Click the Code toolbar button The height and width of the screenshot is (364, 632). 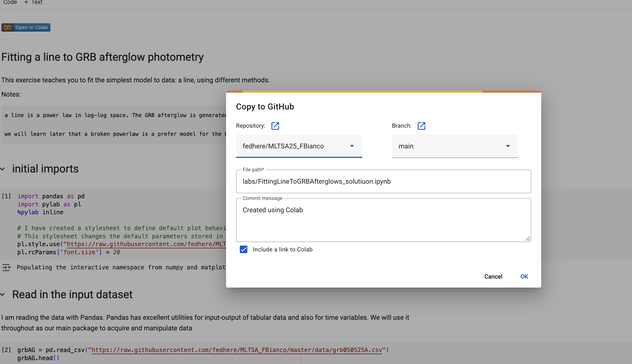click(10, 2)
